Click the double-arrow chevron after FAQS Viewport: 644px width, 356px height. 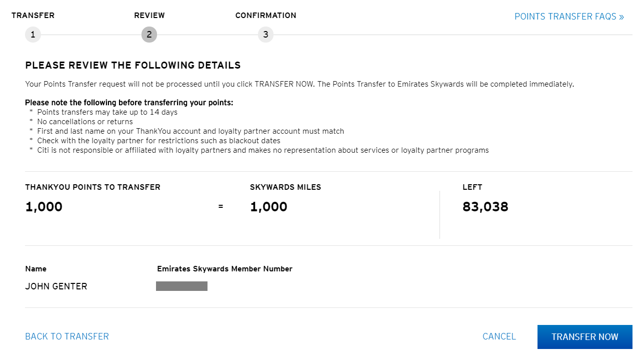621,17
